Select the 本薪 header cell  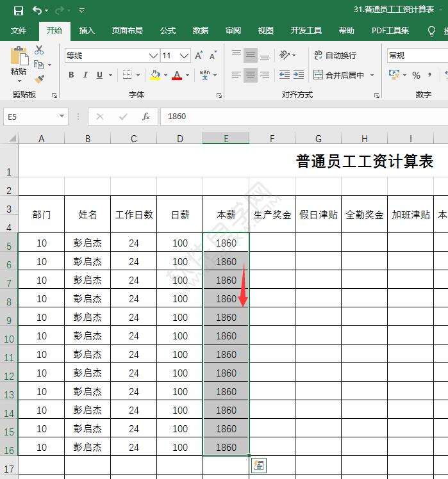pos(226,215)
